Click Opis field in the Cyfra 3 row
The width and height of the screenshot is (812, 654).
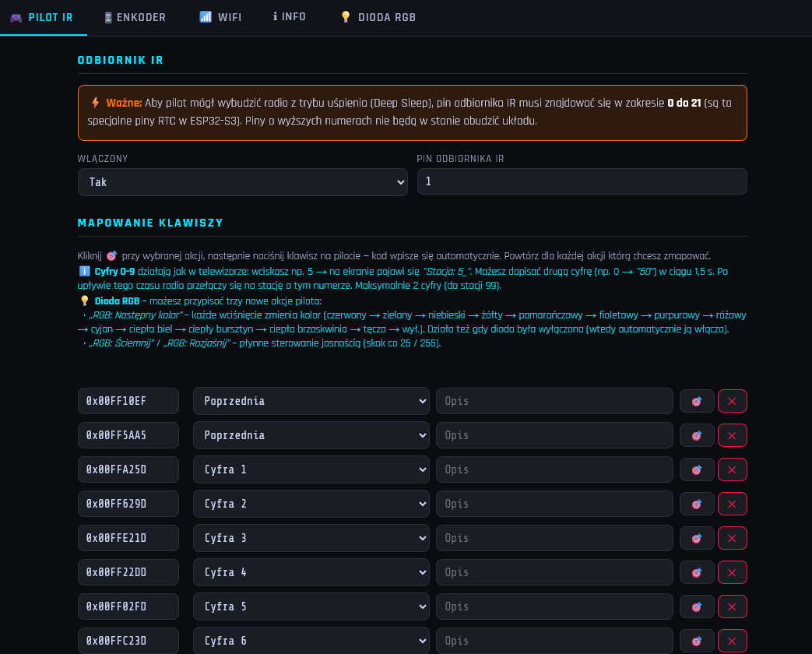point(554,538)
